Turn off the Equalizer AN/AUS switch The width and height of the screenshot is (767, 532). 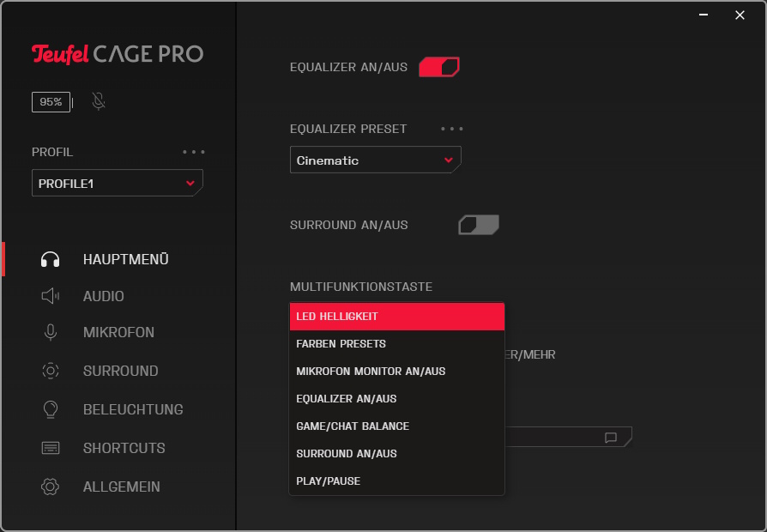(x=439, y=67)
